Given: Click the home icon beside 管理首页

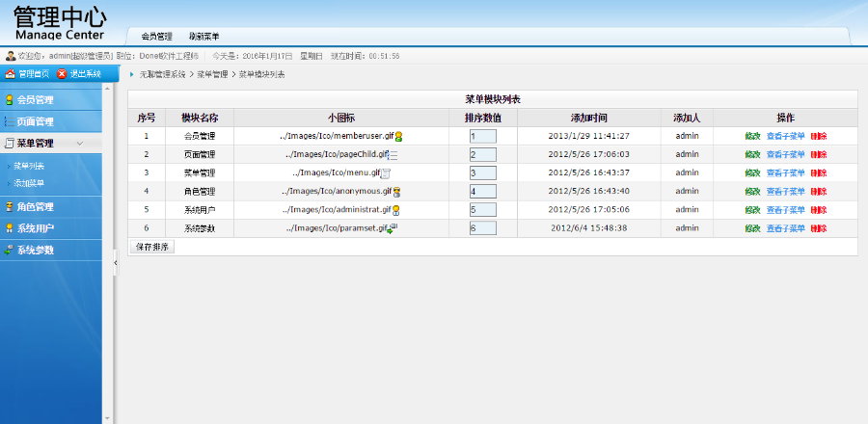Looking at the screenshot, I should [x=10, y=73].
